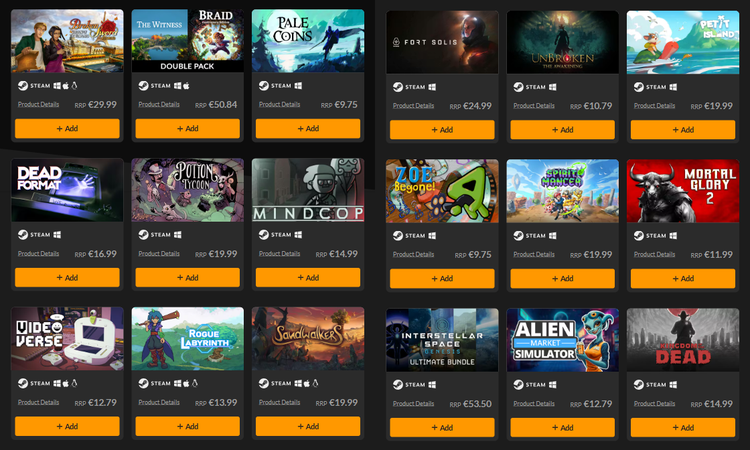
Task: Add Potion Tycoon to the bundle
Action: coord(188,277)
